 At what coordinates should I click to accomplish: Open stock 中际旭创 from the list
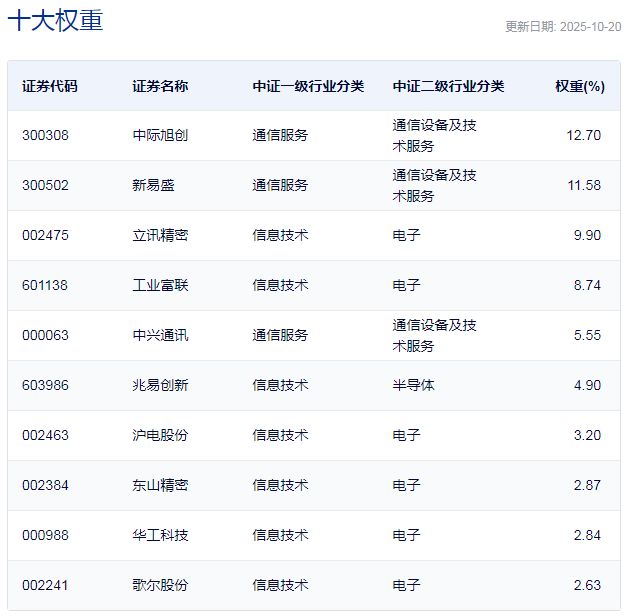pos(160,135)
